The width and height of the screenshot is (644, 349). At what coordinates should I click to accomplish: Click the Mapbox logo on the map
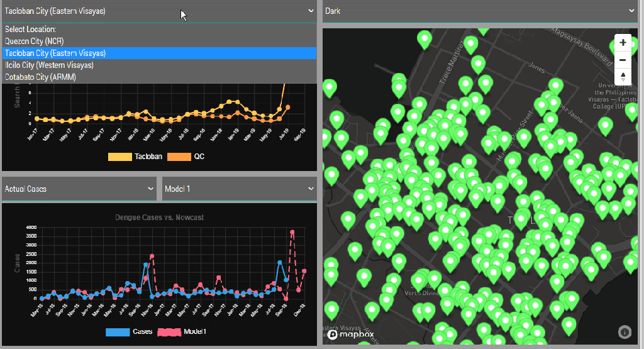pyautogui.click(x=351, y=335)
